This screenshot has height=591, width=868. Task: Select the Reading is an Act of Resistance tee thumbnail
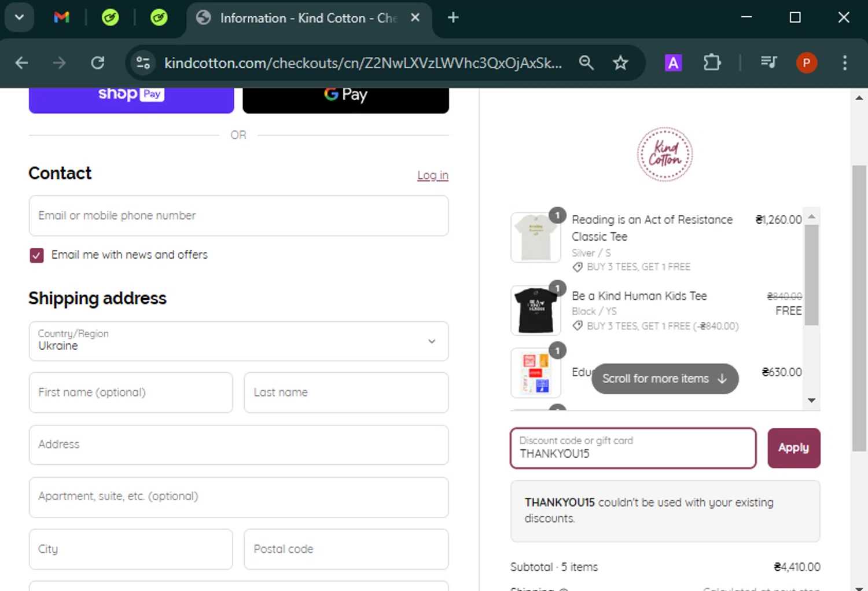pos(536,237)
